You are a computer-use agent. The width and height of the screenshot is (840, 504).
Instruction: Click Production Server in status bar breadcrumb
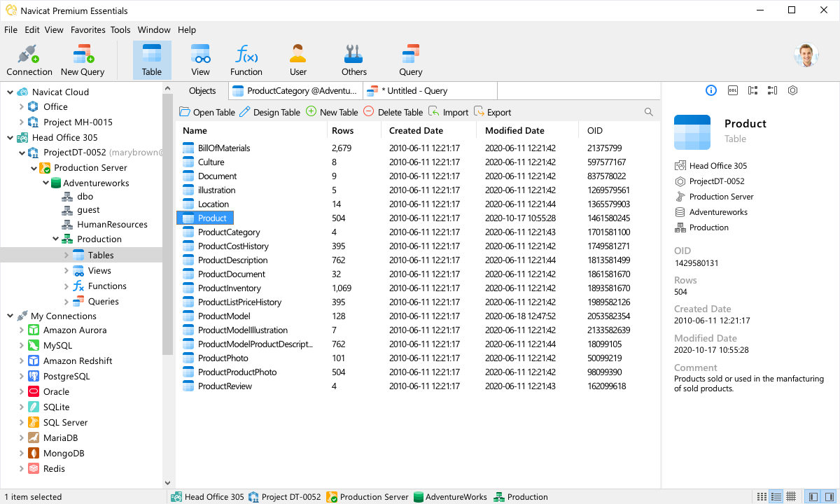(x=367, y=497)
